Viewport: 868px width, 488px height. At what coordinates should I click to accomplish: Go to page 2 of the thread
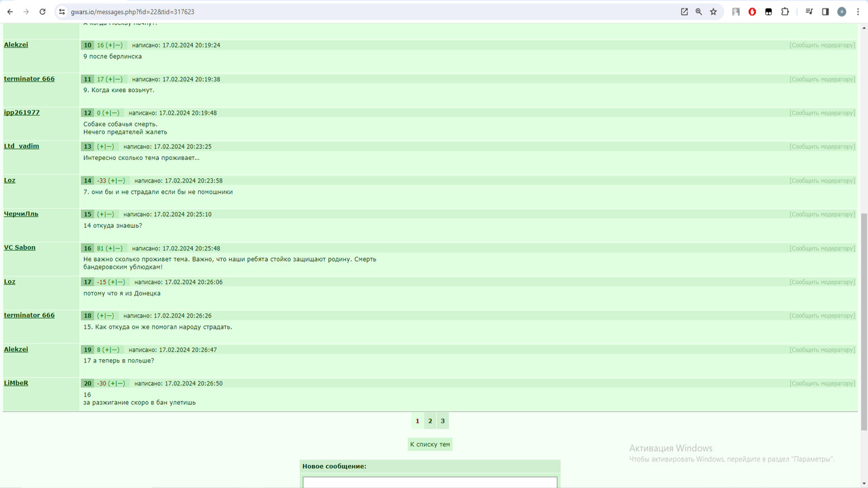[x=430, y=421]
